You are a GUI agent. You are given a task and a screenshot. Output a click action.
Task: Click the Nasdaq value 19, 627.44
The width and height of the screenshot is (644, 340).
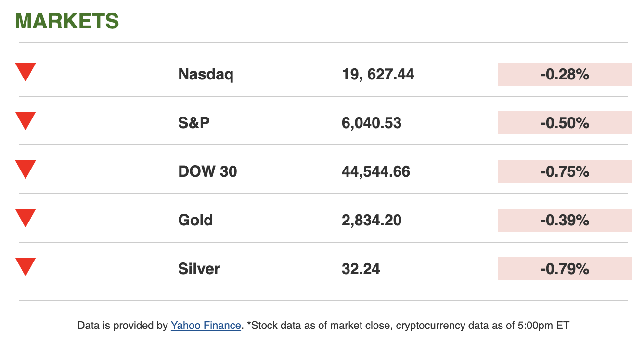click(378, 75)
